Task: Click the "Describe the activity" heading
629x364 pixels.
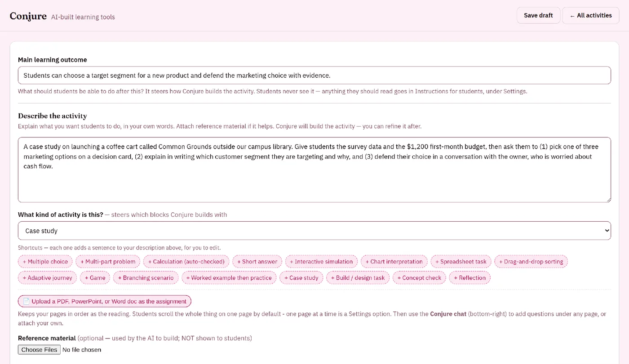Action: (53, 116)
